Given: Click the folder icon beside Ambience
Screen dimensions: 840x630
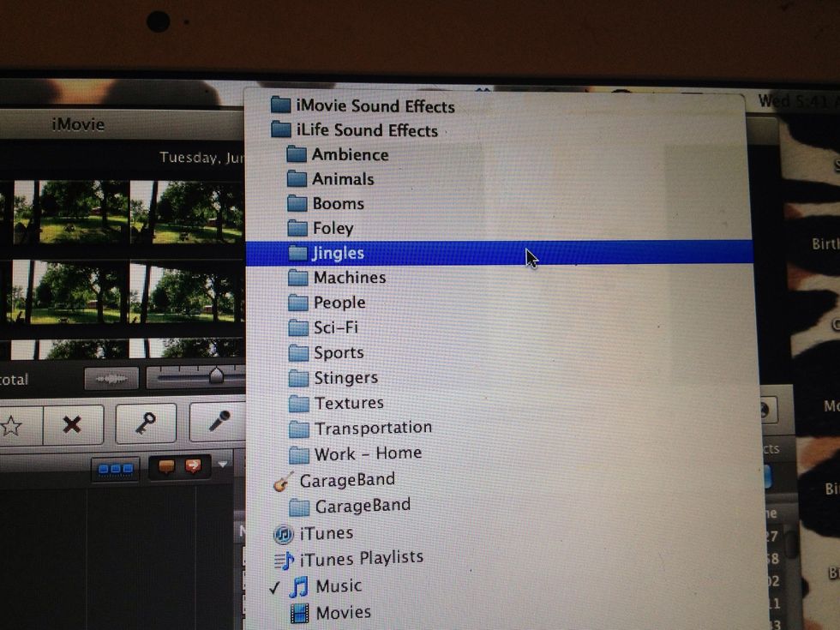Looking at the screenshot, I should (x=297, y=155).
